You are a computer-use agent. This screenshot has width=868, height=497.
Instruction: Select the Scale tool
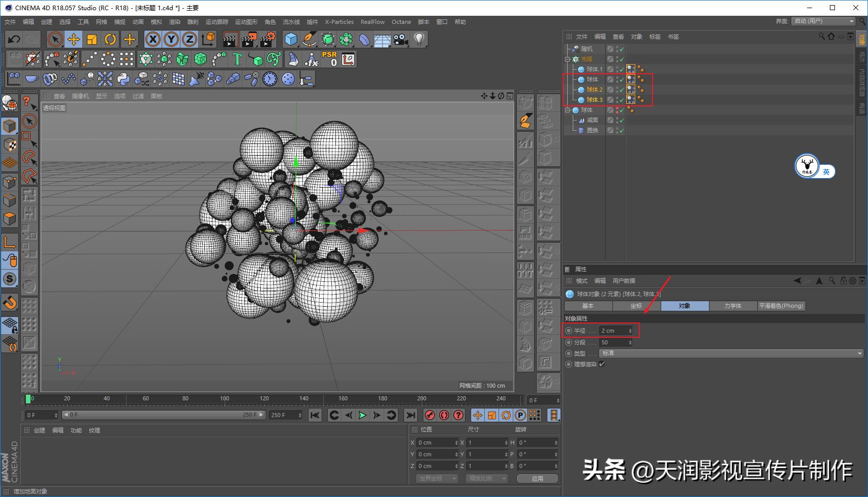click(x=91, y=39)
